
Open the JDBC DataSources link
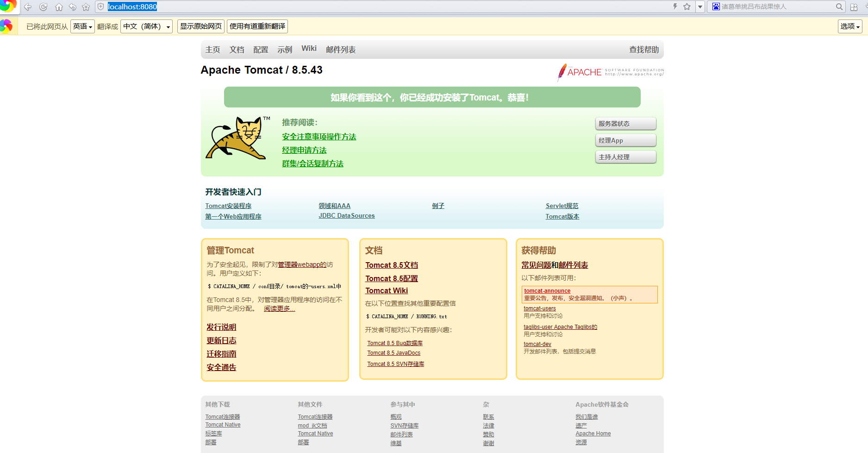pyautogui.click(x=347, y=216)
